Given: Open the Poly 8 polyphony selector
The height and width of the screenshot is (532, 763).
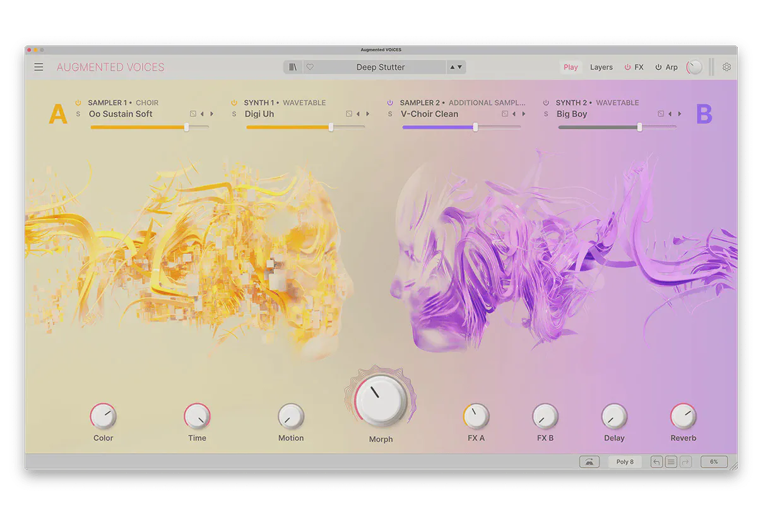Looking at the screenshot, I should click(625, 462).
